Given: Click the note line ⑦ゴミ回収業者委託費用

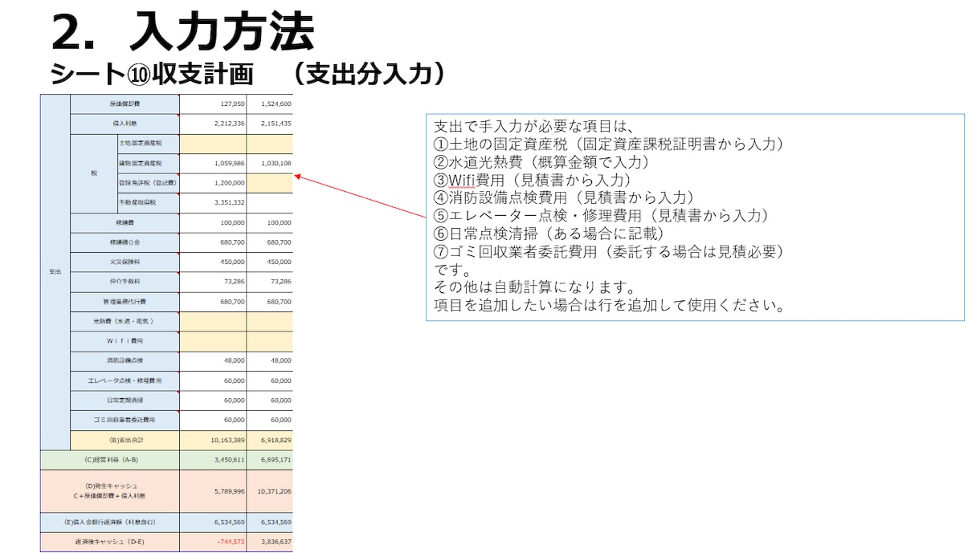Looking at the screenshot, I should pos(609,251).
